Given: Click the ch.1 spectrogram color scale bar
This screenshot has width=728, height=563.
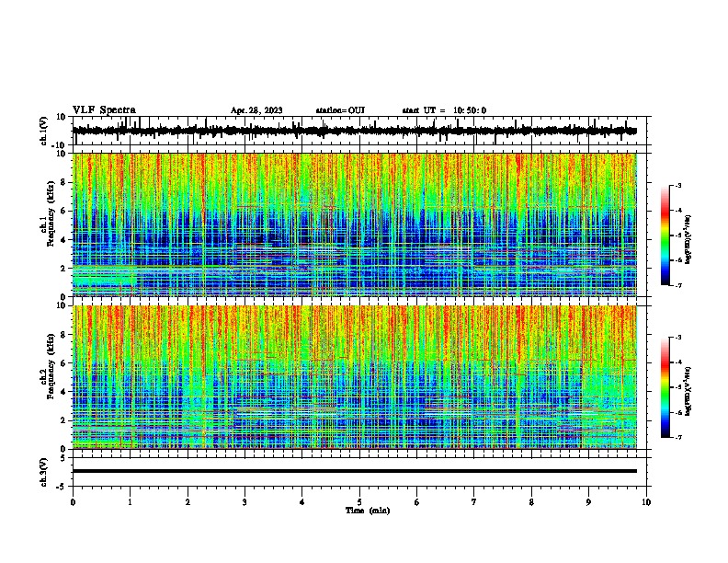Looking at the screenshot, I should pyautogui.click(x=665, y=236).
